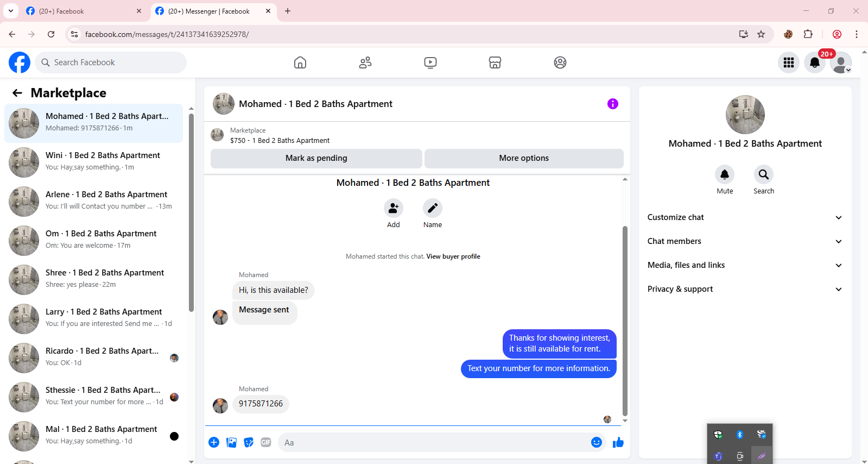Expand the Customize chat section
Image resolution: width=868 pixels, height=464 pixels.
(x=745, y=217)
